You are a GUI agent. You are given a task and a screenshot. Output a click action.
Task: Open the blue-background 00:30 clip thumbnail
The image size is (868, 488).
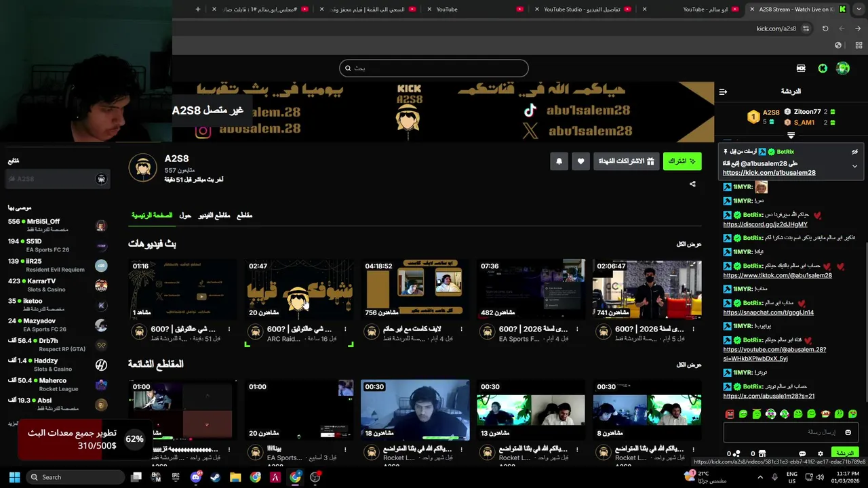point(415,409)
